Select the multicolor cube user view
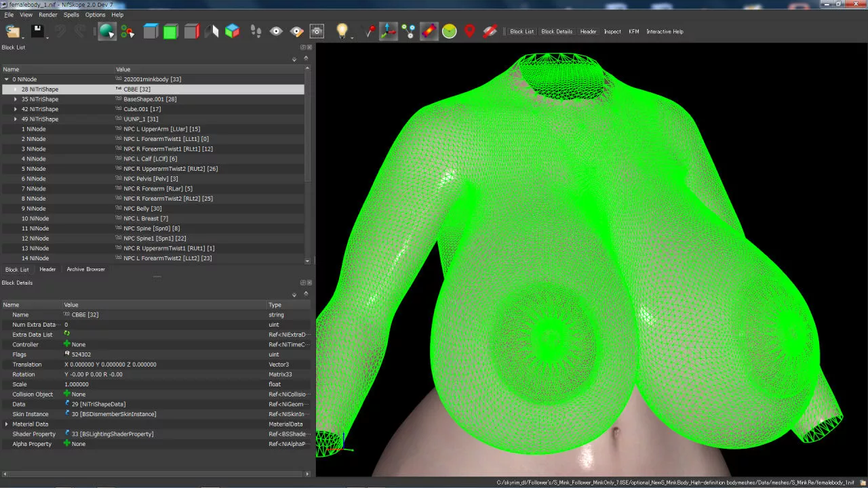868x488 pixels. 233,31
